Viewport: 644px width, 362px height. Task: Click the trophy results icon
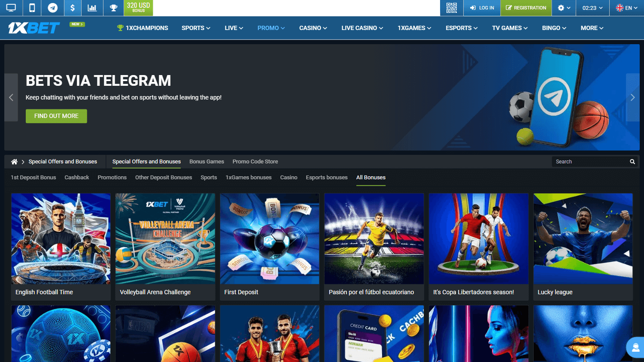(114, 8)
